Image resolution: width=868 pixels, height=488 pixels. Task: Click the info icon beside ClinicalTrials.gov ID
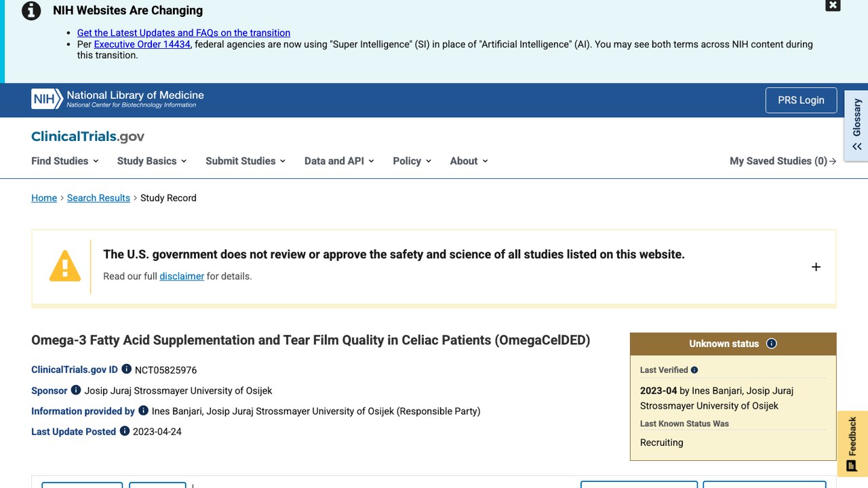pos(126,369)
